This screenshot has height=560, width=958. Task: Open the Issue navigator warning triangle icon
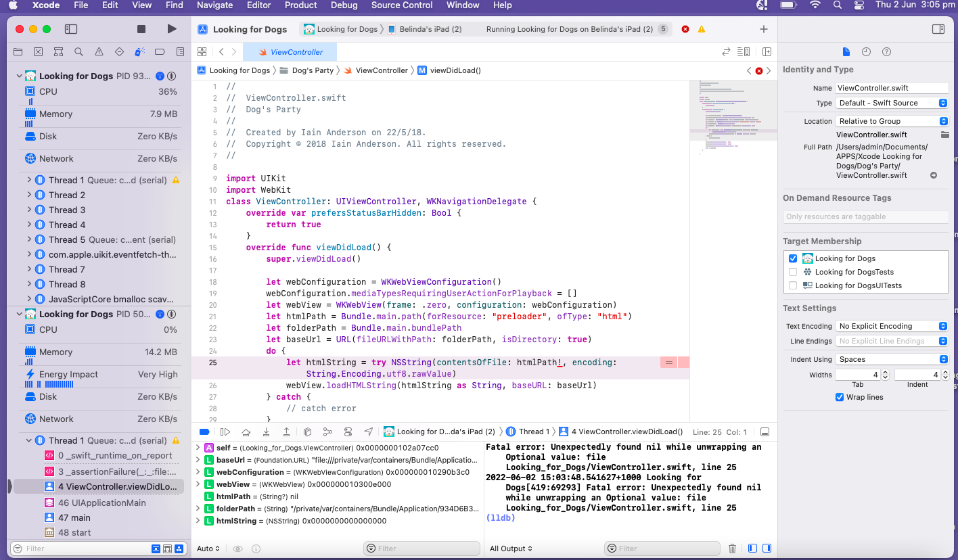pyautogui.click(x=99, y=52)
